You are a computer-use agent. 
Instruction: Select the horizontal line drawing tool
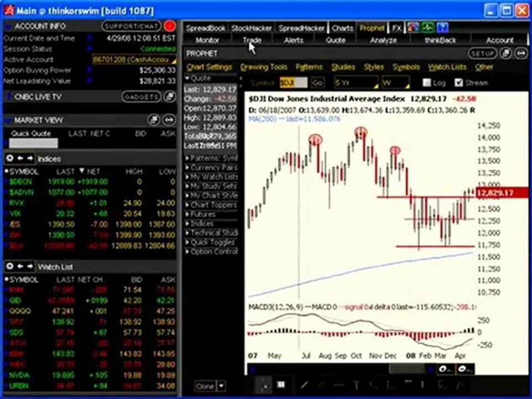(x=339, y=385)
